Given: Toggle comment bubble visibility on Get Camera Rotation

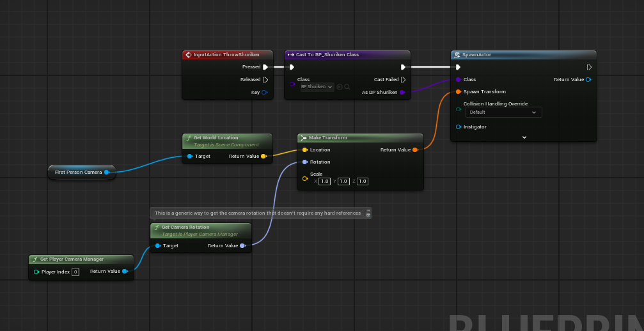Looking at the screenshot, I should 368,215.
